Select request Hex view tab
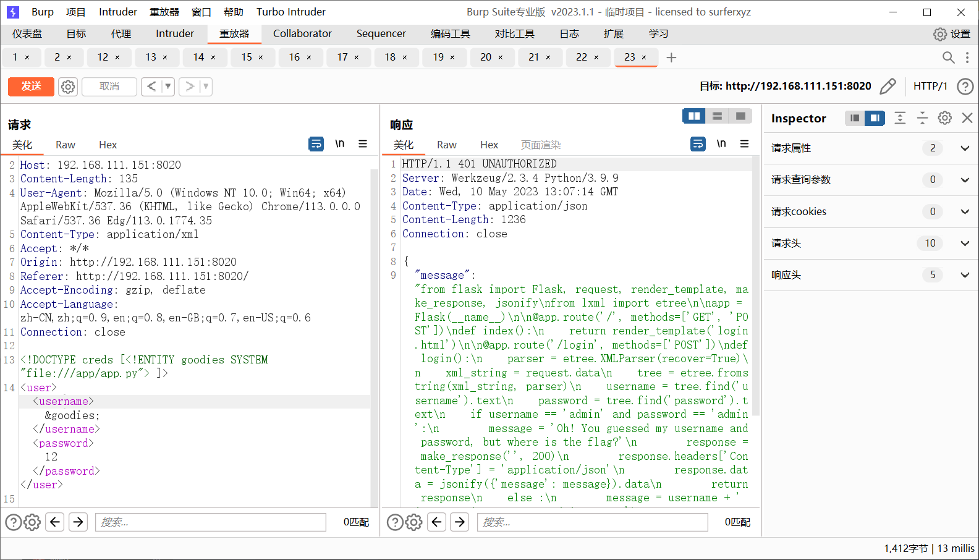979x560 pixels. click(x=108, y=145)
